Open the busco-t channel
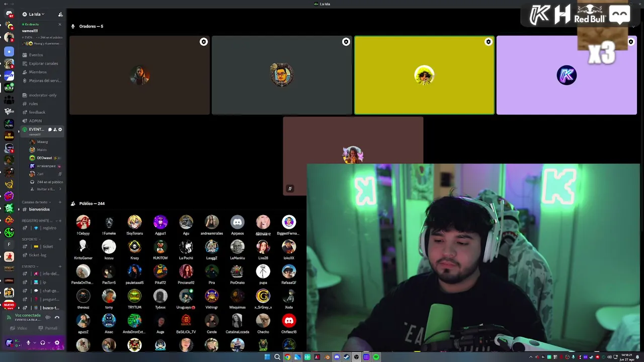Viewport: 644px width, 362px height. coord(42,308)
